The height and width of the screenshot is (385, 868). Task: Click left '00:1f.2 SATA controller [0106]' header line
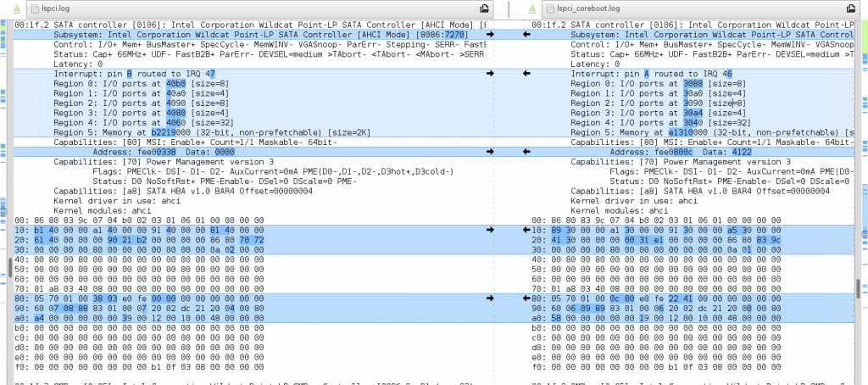(250, 25)
